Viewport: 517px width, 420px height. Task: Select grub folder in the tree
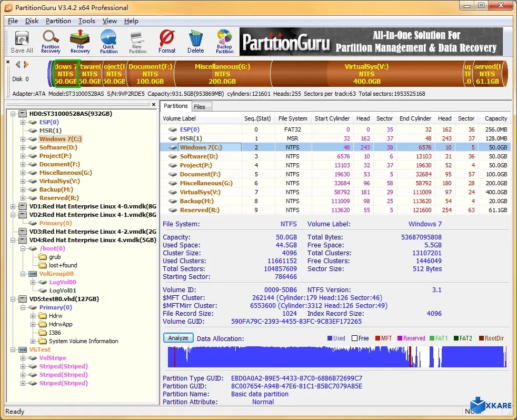point(55,257)
